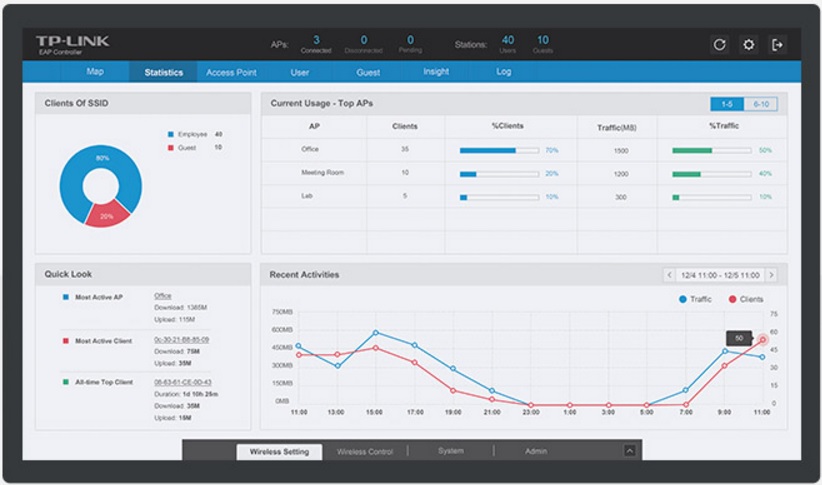Image resolution: width=822 pixels, height=485 pixels.
Task: Open the All-time Top Client MAC link
Action: tap(182, 382)
